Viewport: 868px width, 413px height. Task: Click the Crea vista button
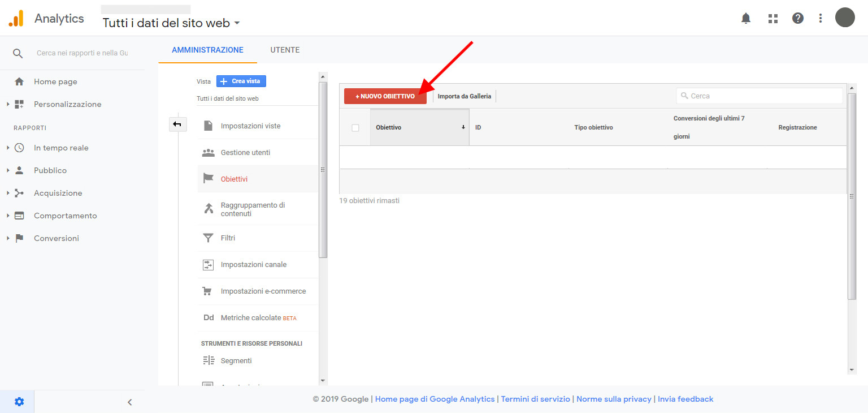click(x=241, y=81)
